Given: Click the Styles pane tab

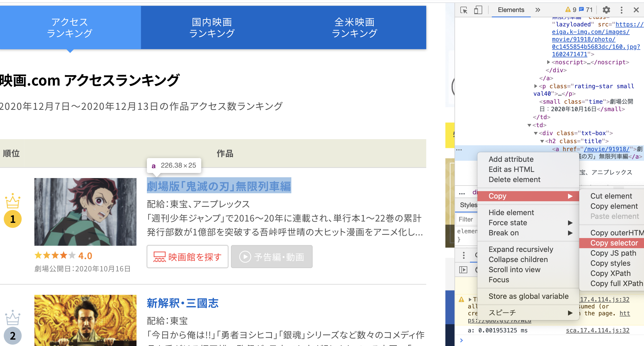Looking at the screenshot, I should coord(468,205).
